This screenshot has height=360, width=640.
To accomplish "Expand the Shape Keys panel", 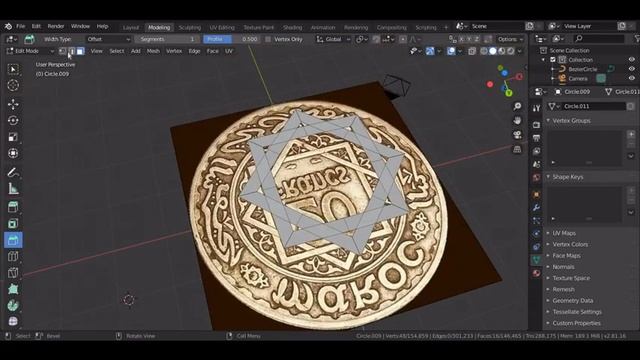I will [567, 177].
